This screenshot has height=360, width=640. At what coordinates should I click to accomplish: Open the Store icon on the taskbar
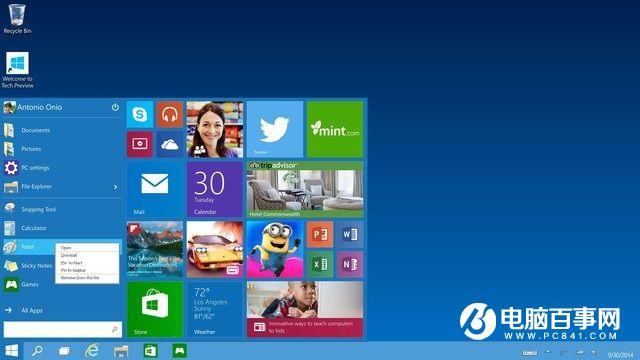click(150, 351)
